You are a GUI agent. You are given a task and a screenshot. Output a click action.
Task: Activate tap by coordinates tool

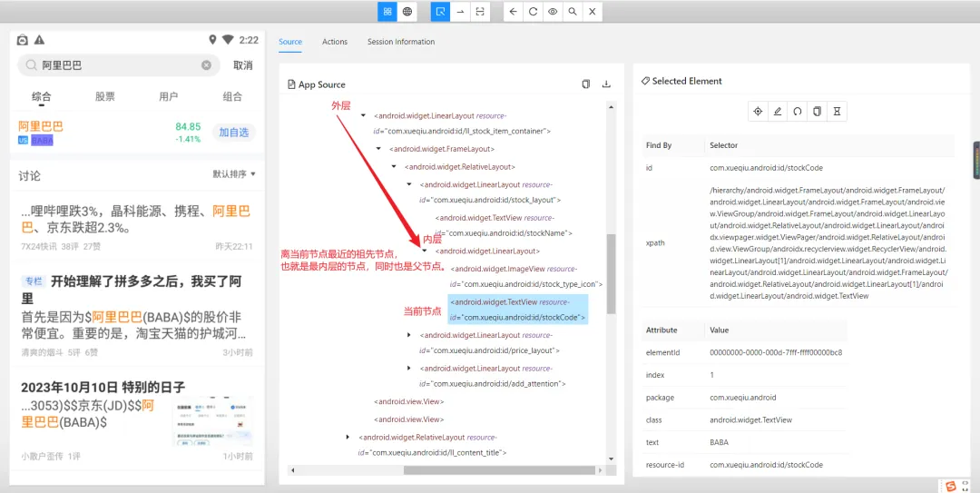(x=479, y=11)
